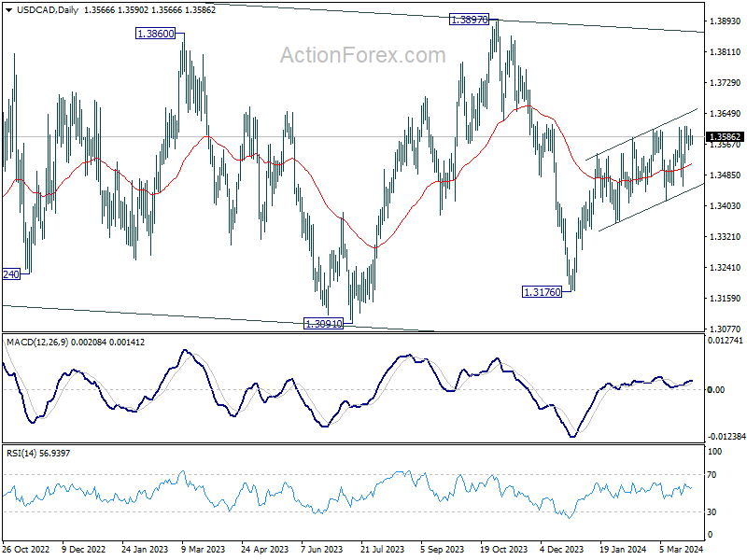Screen dimensions: 747x560
Task: Click the RSI 70 level label
Action: [x=712, y=475]
